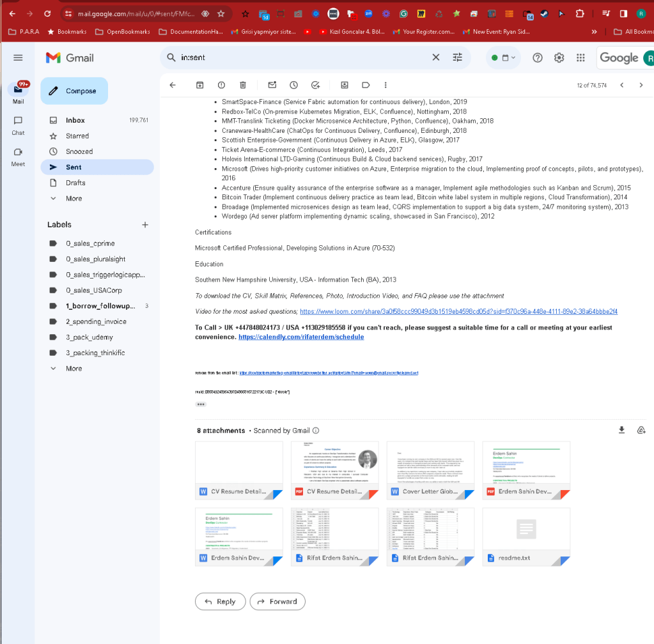Open Gmail support help icon
Screen dimensions: 654x644
click(538, 57)
